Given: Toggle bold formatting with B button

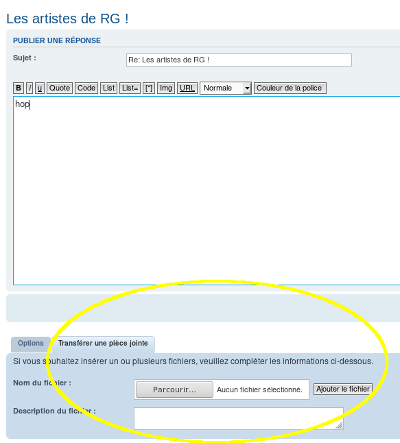Looking at the screenshot, I should pos(18,88).
